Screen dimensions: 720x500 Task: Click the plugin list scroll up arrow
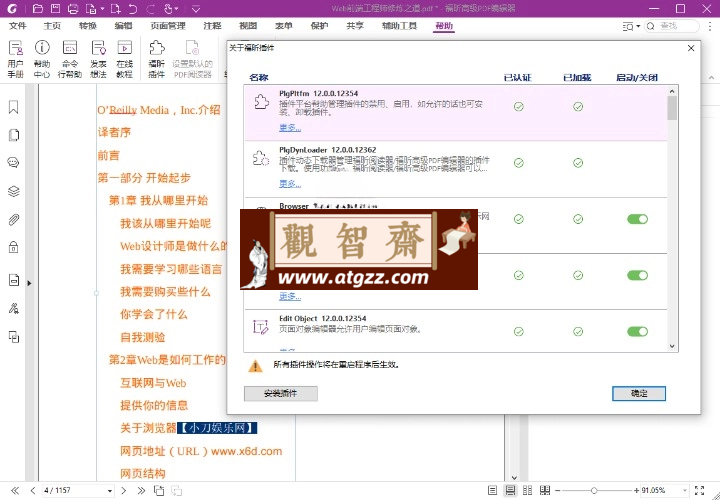pos(672,91)
